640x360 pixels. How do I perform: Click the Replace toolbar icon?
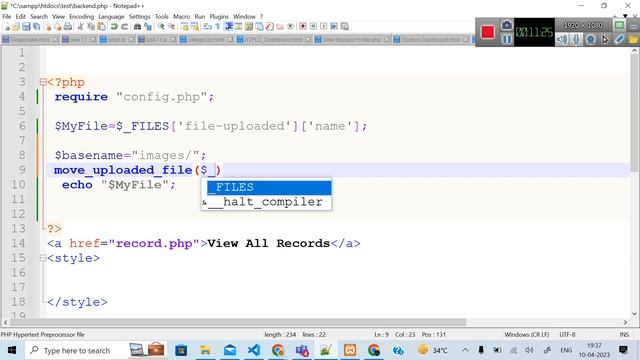(148, 27)
